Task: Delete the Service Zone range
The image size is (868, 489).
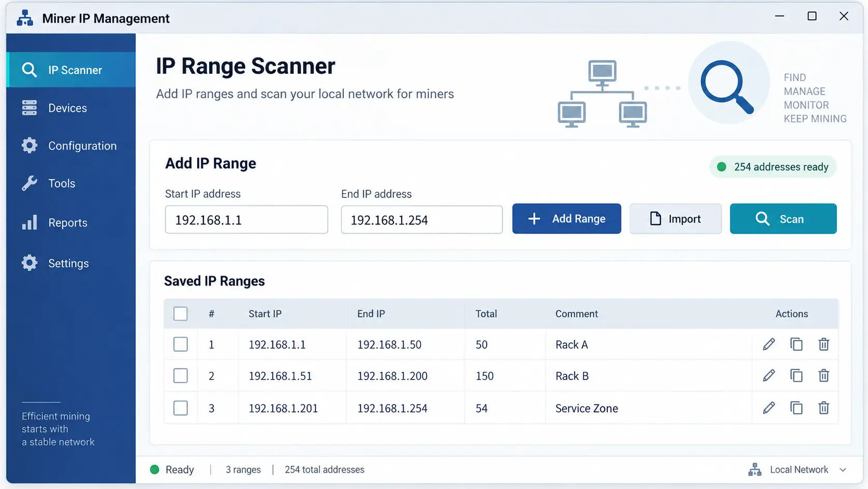Action: [x=823, y=408]
